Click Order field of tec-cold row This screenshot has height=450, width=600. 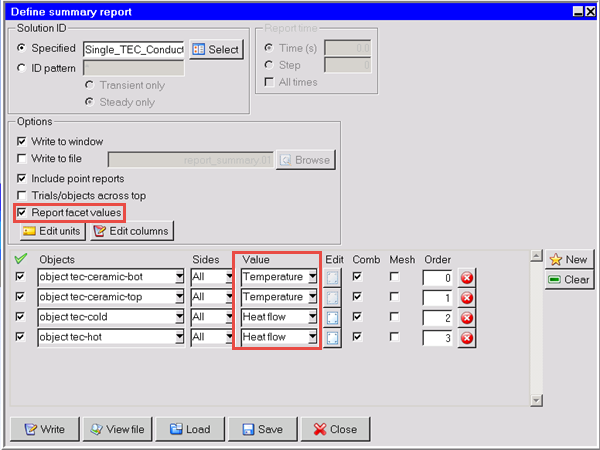(x=437, y=318)
